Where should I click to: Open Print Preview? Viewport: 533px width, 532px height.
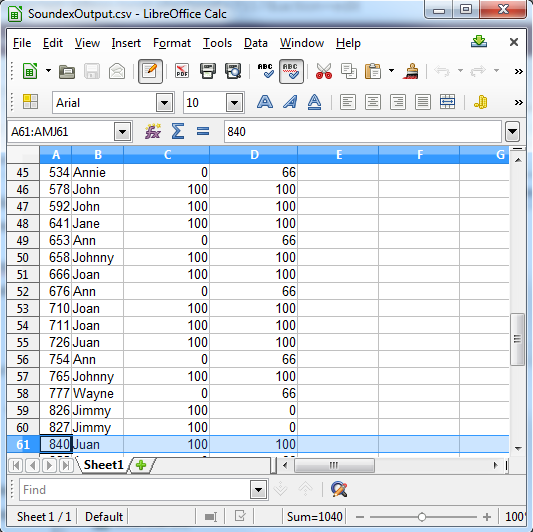[233, 71]
